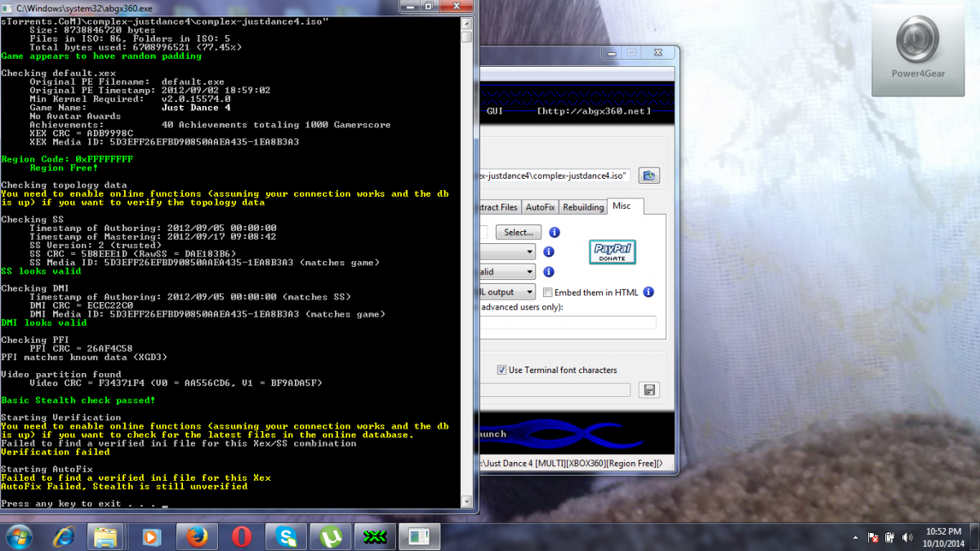This screenshot has width=980, height=551.
Task: Click 'Game Name: Just Dance 4' line
Action: pyautogui.click(x=130, y=108)
